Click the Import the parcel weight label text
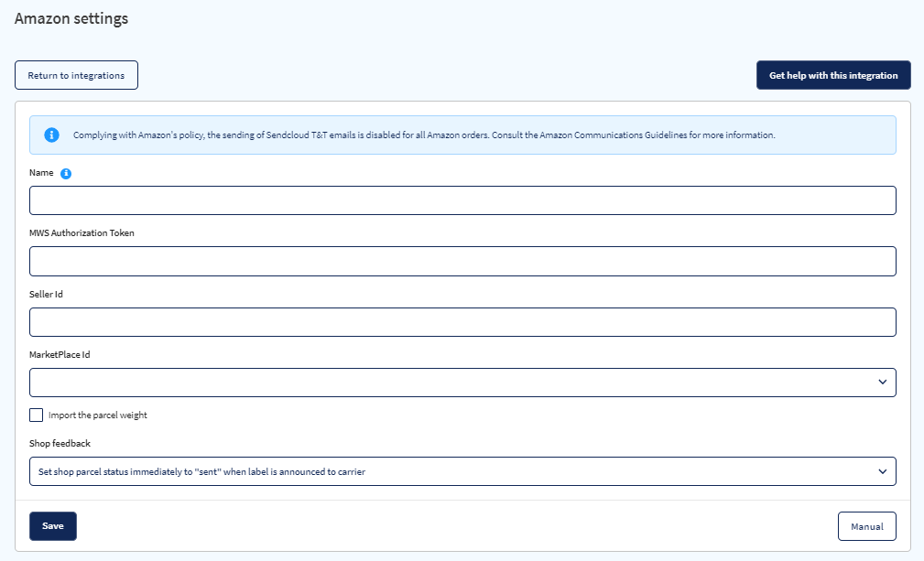This screenshot has height=561, width=924. (x=98, y=415)
